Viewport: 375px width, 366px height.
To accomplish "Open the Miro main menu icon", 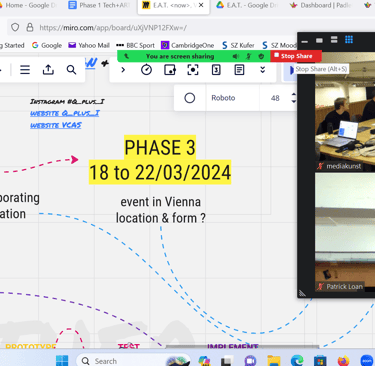I will (x=25, y=70).
